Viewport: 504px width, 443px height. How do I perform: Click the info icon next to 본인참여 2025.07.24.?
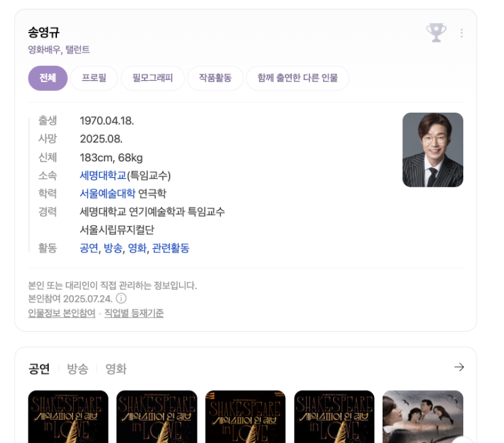pyautogui.click(x=121, y=298)
